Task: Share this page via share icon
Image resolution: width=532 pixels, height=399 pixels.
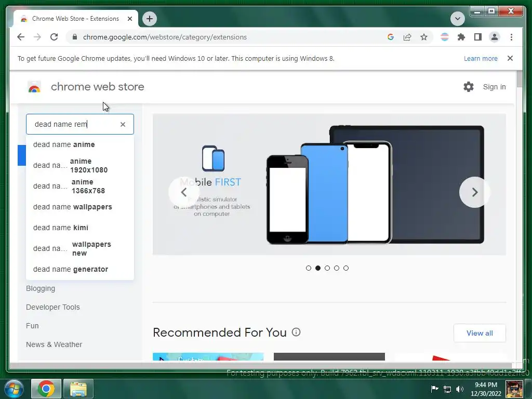Action: click(x=407, y=37)
